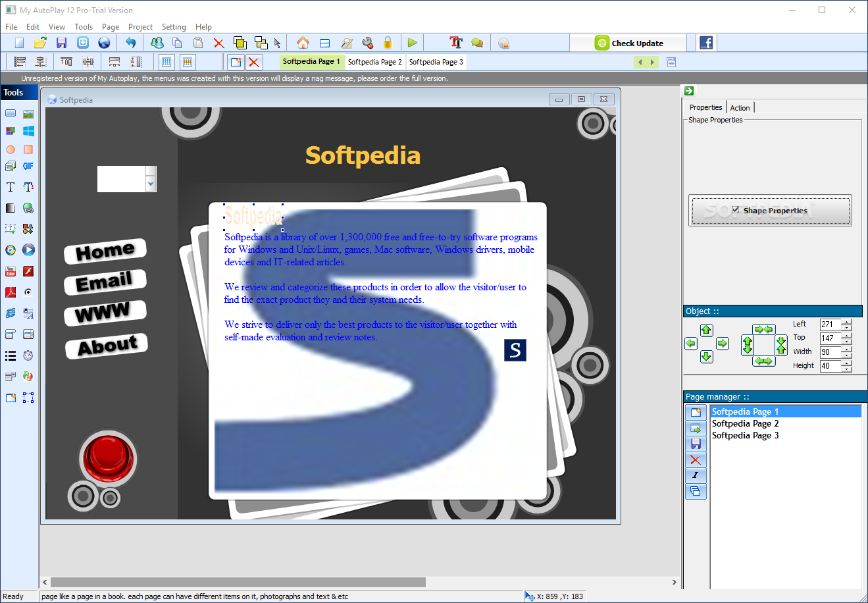Screen dimensions: 868x603
Task: Click the Email button on the canvas
Action: coord(105,282)
